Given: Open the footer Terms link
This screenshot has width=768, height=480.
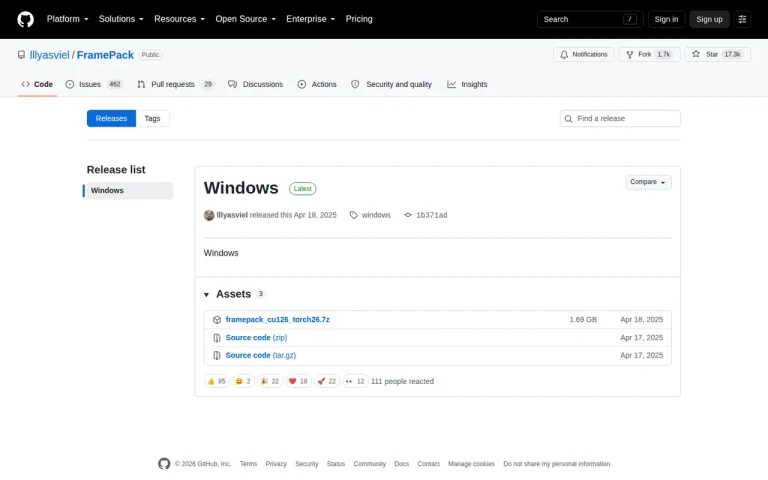Looking at the screenshot, I should pos(248,464).
